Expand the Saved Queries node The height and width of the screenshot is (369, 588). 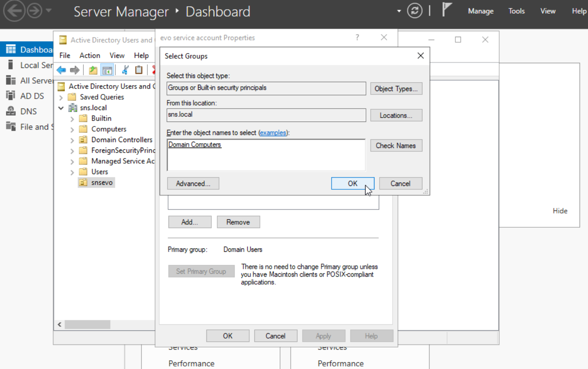click(61, 97)
